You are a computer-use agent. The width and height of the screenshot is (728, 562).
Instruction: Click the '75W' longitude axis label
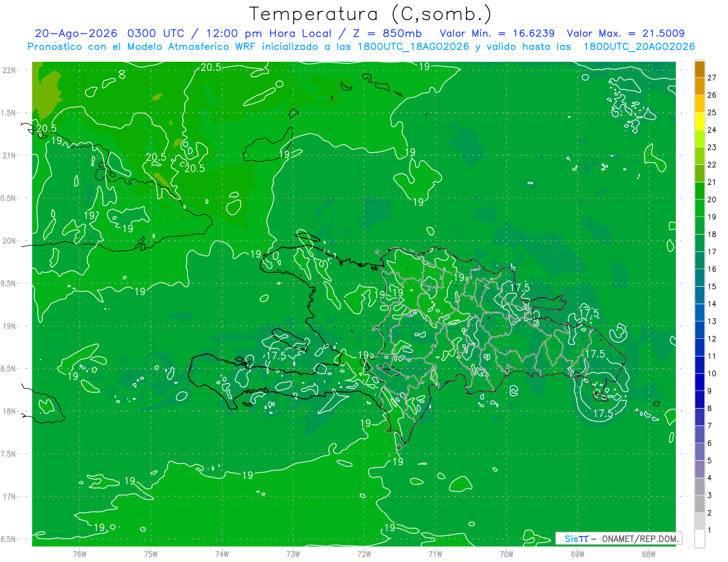coord(150,554)
